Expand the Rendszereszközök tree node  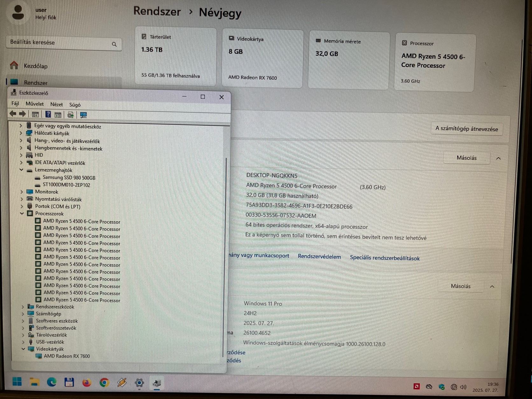click(x=23, y=307)
